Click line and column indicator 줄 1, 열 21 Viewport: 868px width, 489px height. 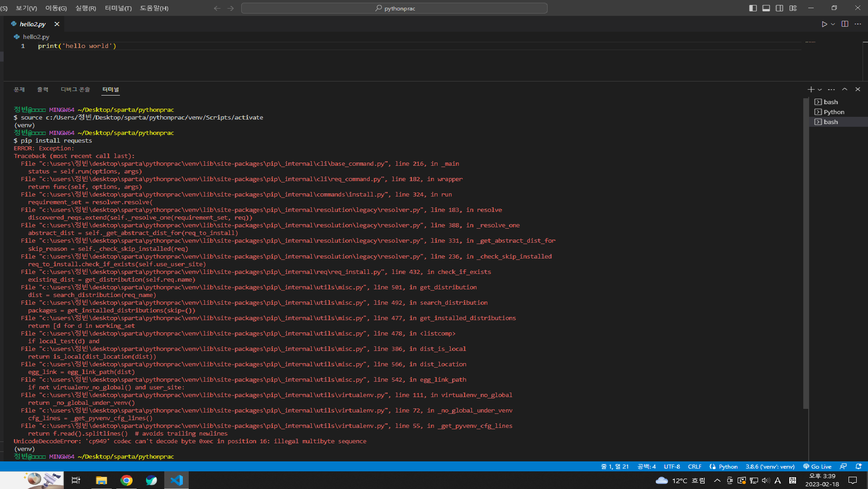pos(615,467)
